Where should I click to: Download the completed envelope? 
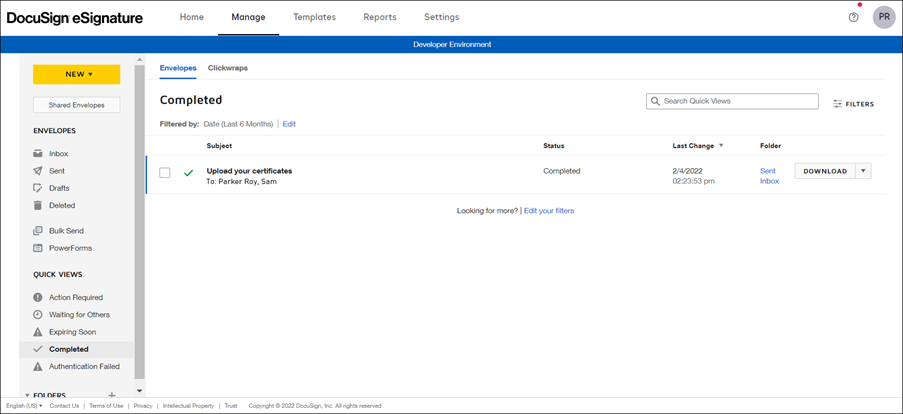click(x=825, y=171)
